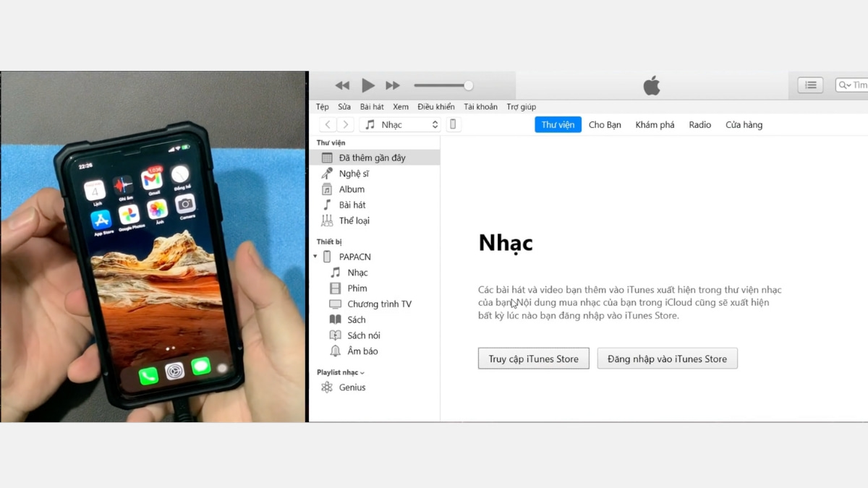Image resolution: width=868 pixels, height=488 pixels.
Task: Tap the App Store icon on the phone
Action: click(101, 219)
